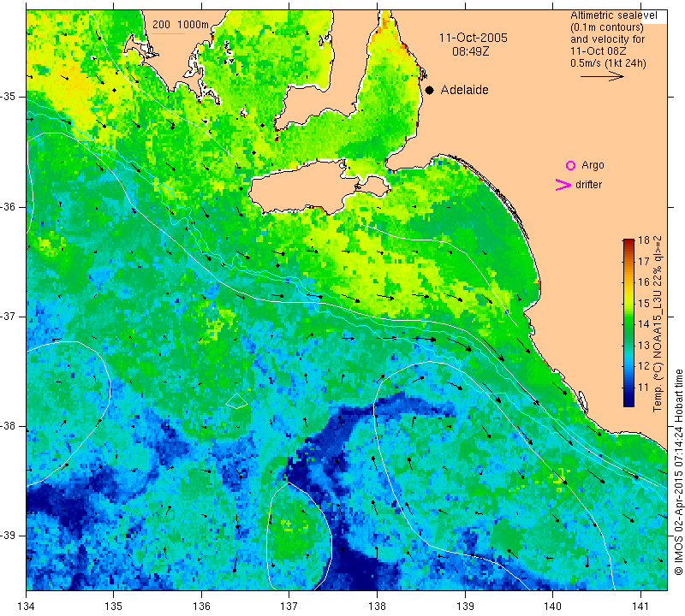Click the '-36' latitude axis label

[x=8, y=206]
